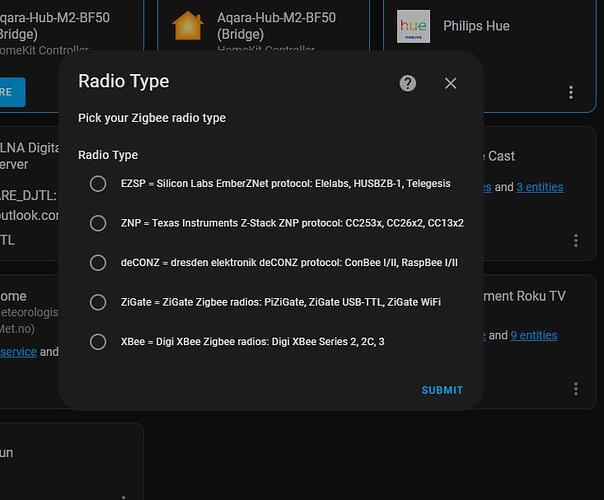Click the blue button on the leftmost card
Image resolution: width=604 pixels, height=500 pixels.
click(12, 92)
